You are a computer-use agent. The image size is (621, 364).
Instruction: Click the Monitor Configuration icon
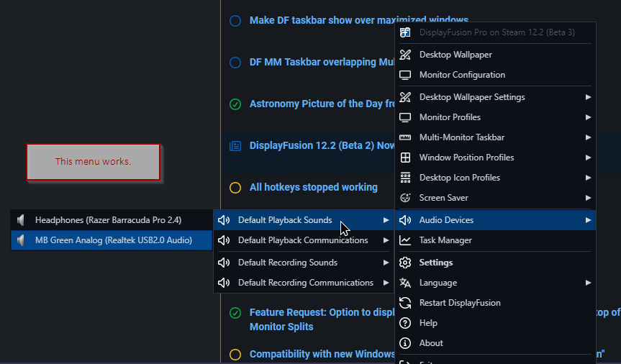(405, 75)
